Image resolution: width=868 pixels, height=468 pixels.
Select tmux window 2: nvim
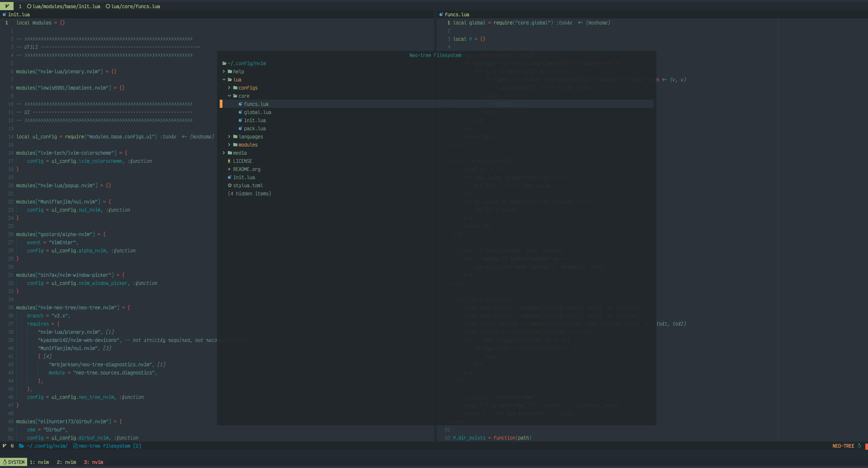66,462
